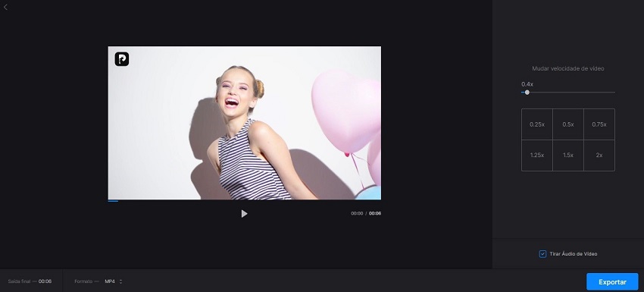Click the Tirar Áudio de Vídeo label text
The height and width of the screenshot is (292, 644).
574,254
